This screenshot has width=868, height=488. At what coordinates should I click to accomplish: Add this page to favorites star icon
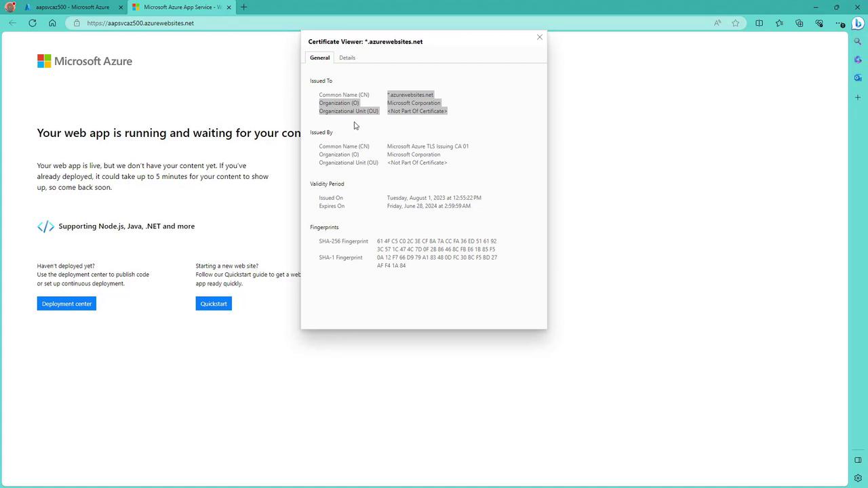(736, 23)
